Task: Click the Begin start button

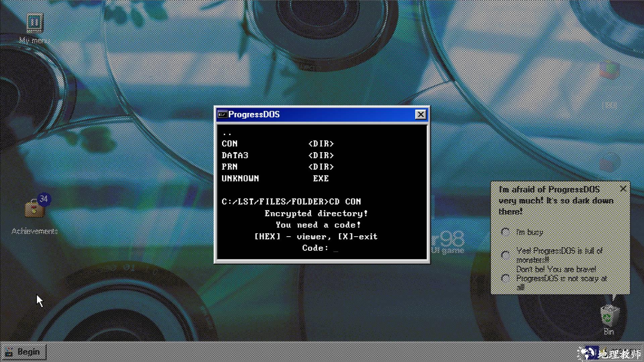Action: coord(23,352)
